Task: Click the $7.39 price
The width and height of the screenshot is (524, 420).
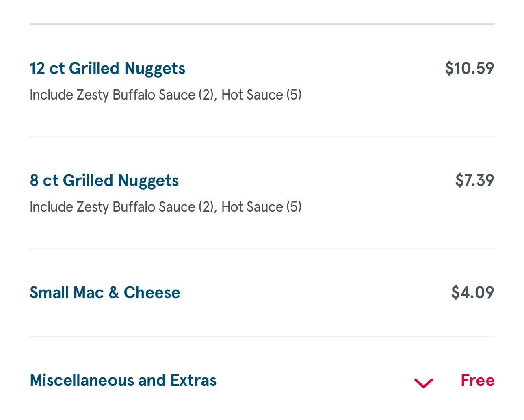Action: 474,180
